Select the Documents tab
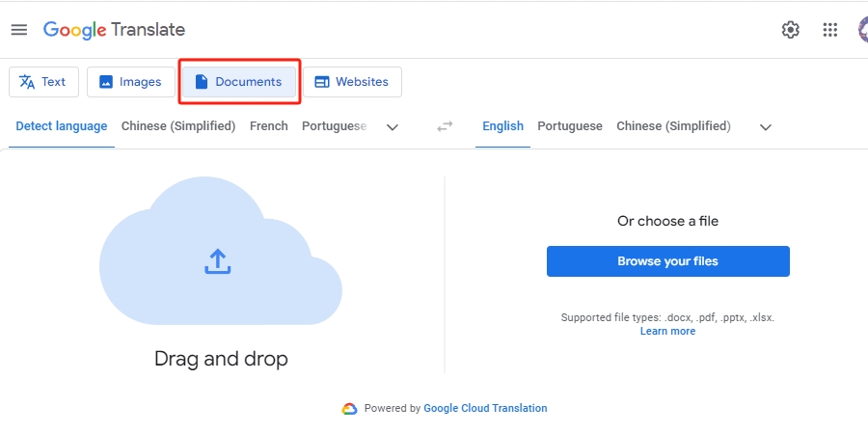The height and width of the screenshot is (434, 868). (x=239, y=82)
